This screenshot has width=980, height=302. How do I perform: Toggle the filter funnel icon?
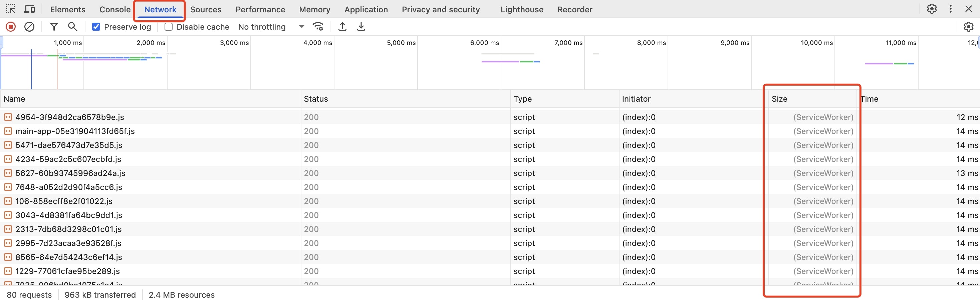(54, 27)
